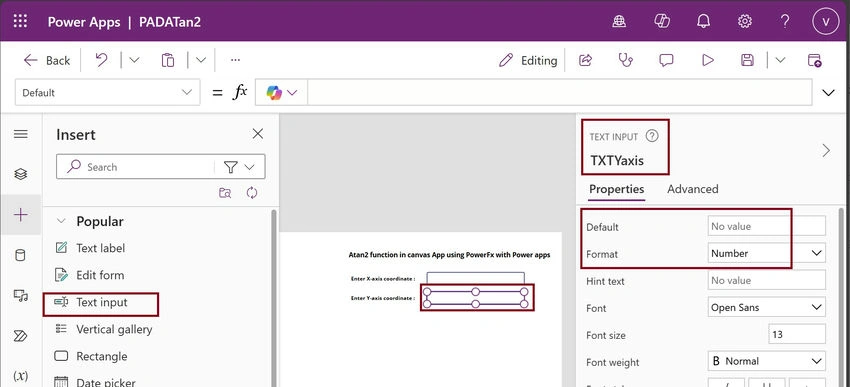Select the Y-axis text input on canvas
This screenshot has width=850, height=387.
pyautogui.click(x=475, y=298)
